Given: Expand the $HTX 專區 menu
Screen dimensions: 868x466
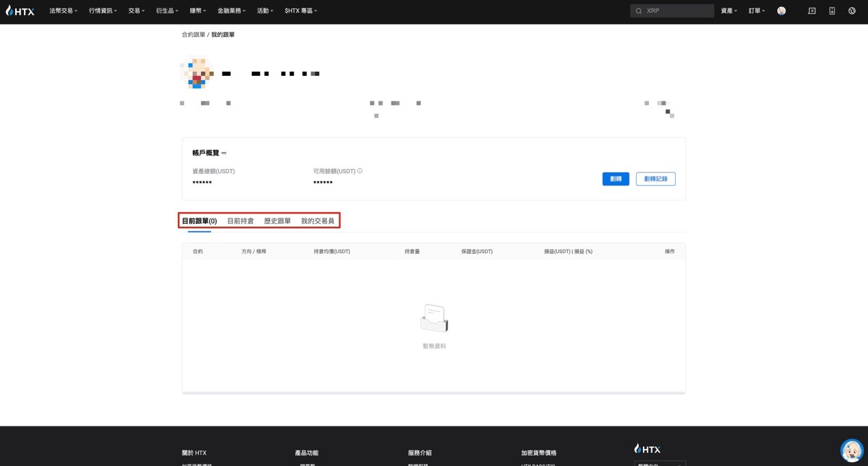Looking at the screenshot, I should pyautogui.click(x=301, y=11).
